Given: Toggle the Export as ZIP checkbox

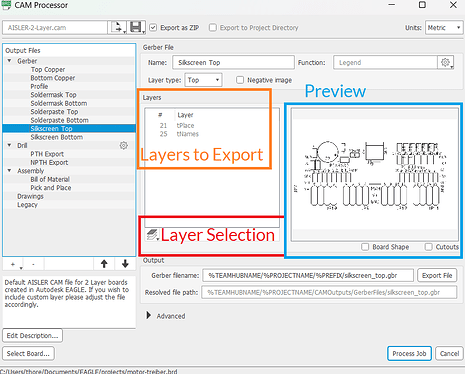Looking at the screenshot, I should click(x=153, y=28).
